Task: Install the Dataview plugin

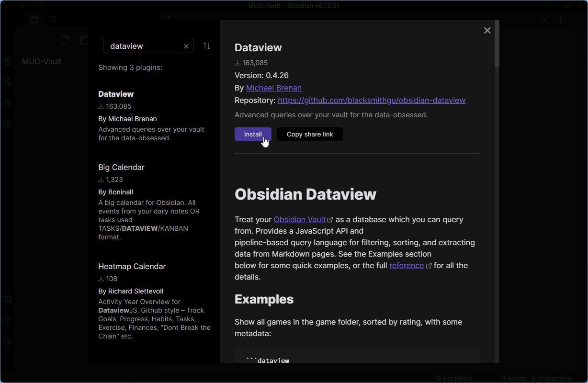Action: coord(253,134)
